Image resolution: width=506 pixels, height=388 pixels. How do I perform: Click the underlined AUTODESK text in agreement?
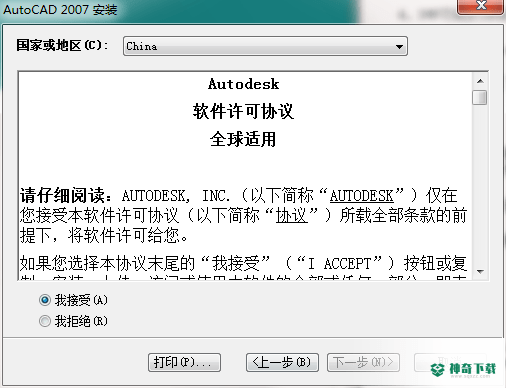362,196
